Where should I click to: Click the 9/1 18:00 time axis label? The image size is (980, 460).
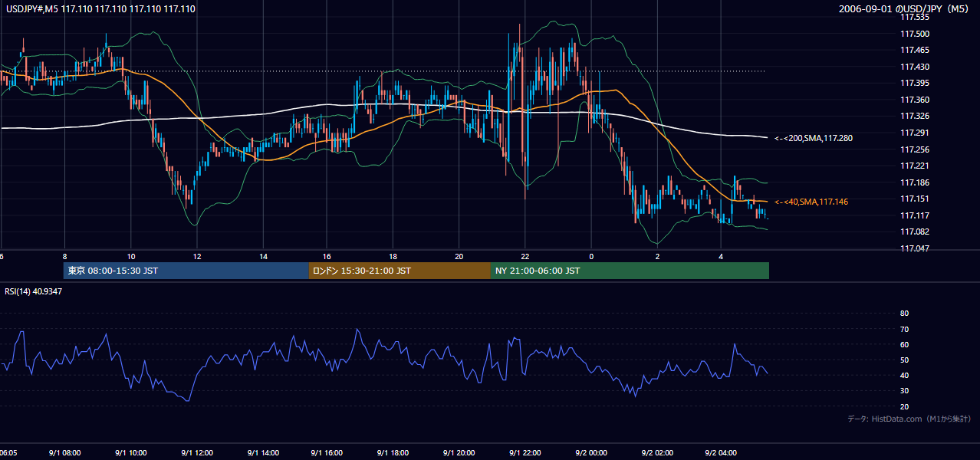point(393,453)
